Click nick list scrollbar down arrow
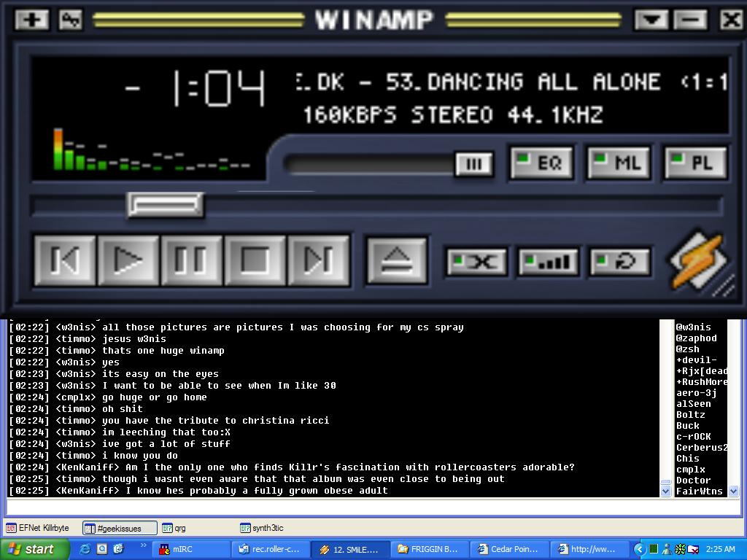This screenshot has height=560, width=747. pyautogui.click(x=733, y=491)
